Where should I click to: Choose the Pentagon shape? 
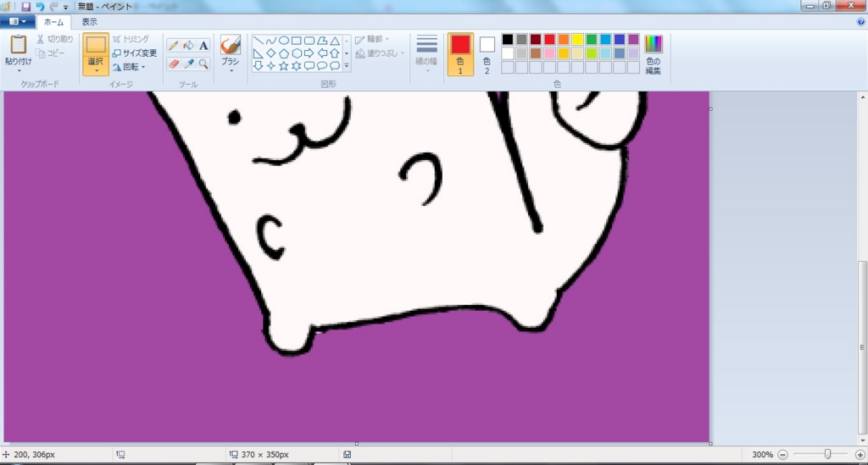point(283,53)
